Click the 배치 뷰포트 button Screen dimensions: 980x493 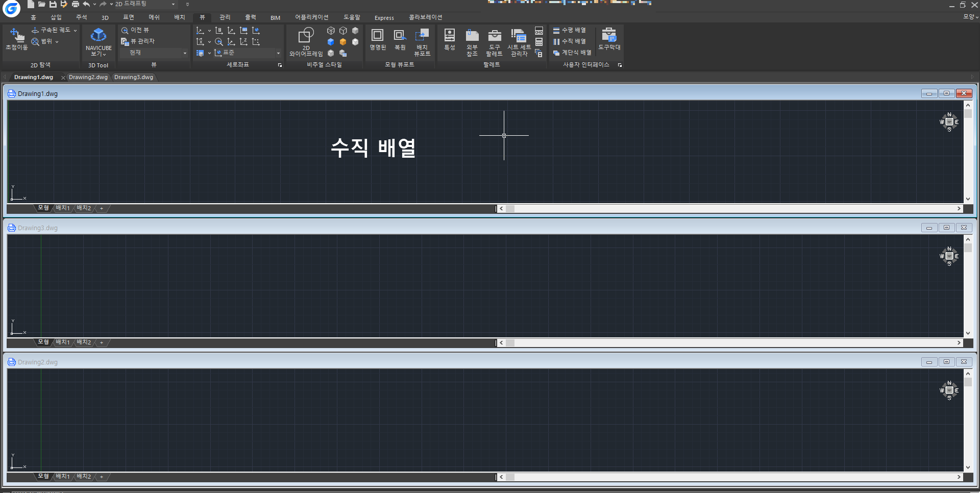coord(422,42)
